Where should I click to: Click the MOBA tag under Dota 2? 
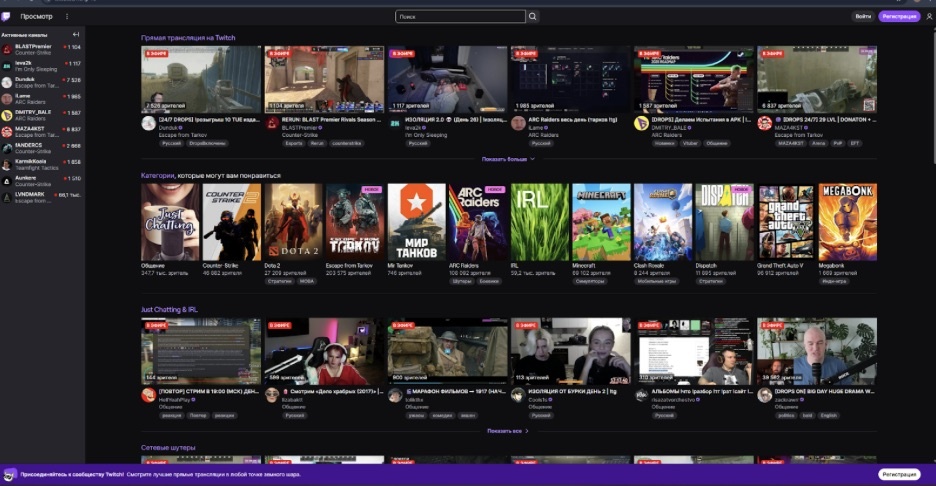306,281
